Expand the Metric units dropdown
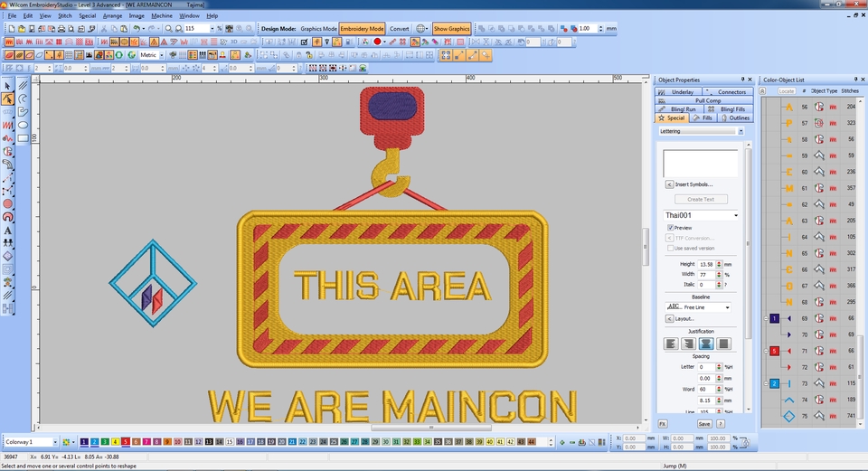This screenshot has height=471, width=868. click(152, 55)
